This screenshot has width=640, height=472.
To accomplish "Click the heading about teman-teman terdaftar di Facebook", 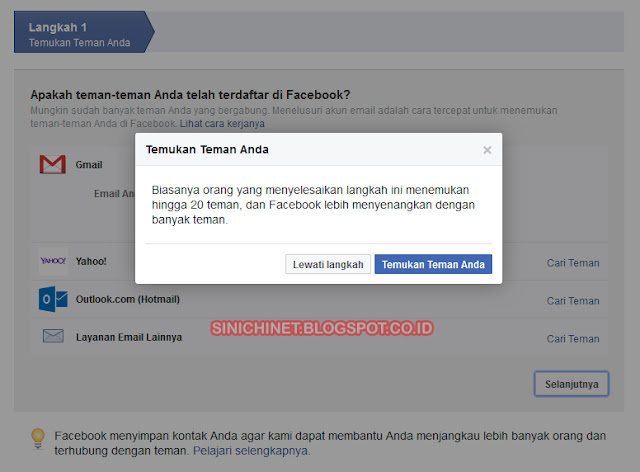I will click(190, 95).
